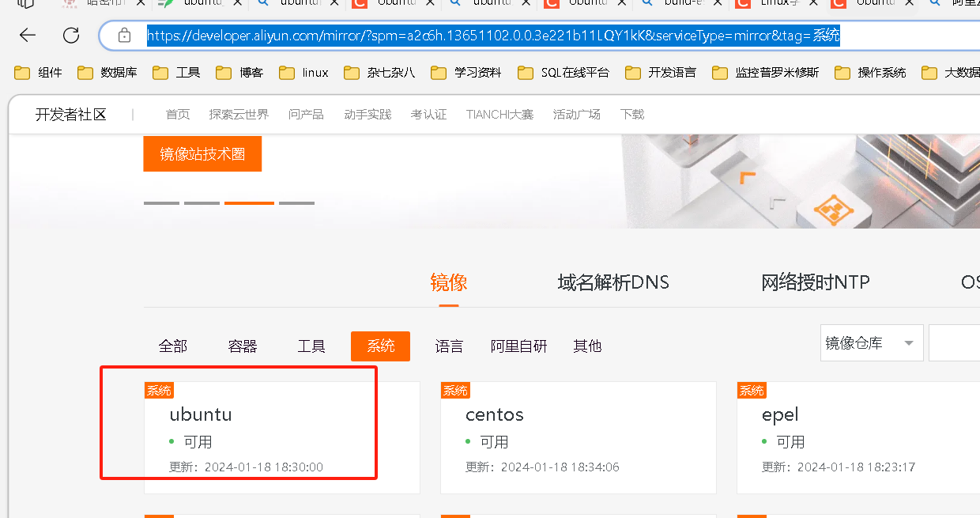Filter mirrors by 其他
The image size is (980, 518).
point(587,346)
